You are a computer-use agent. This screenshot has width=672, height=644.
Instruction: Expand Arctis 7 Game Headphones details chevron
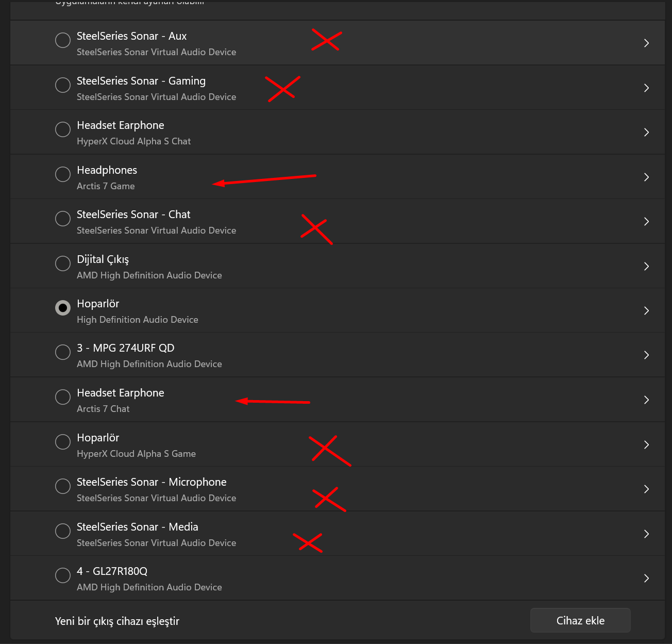coord(646,177)
